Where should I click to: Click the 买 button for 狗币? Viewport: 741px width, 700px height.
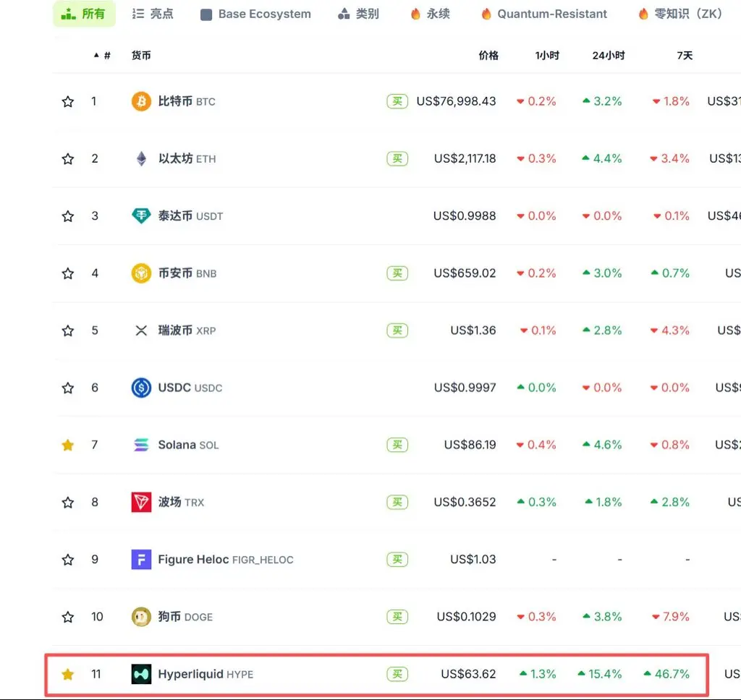[397, 617]
